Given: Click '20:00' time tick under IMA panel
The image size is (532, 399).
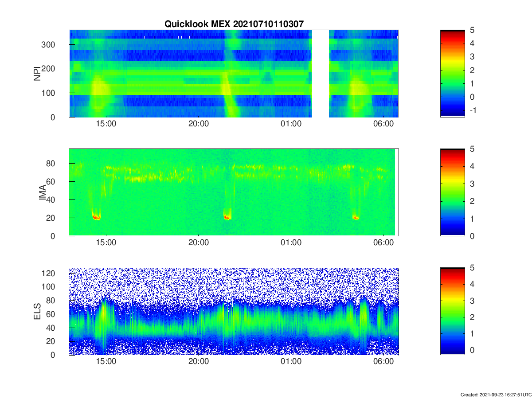Looking at the screenshot, I should (x=199, y=243).
